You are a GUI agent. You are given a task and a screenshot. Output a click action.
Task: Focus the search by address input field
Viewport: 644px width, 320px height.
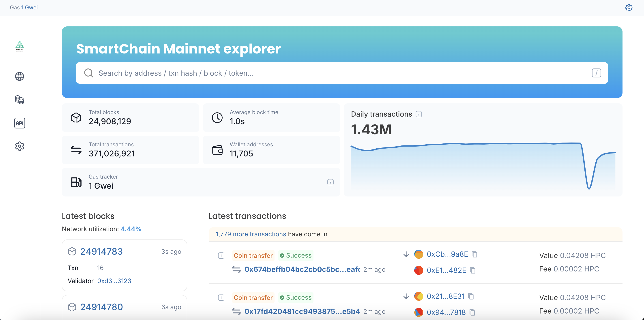pyautogui.click(x=341, y=73)
